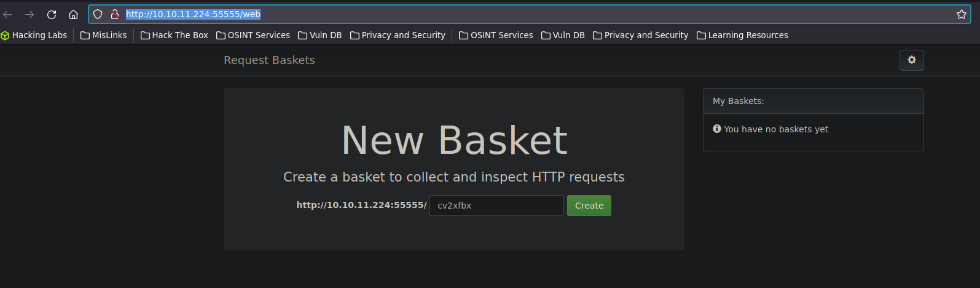Open the Hacking Labs bookmark

coord(34,35)
